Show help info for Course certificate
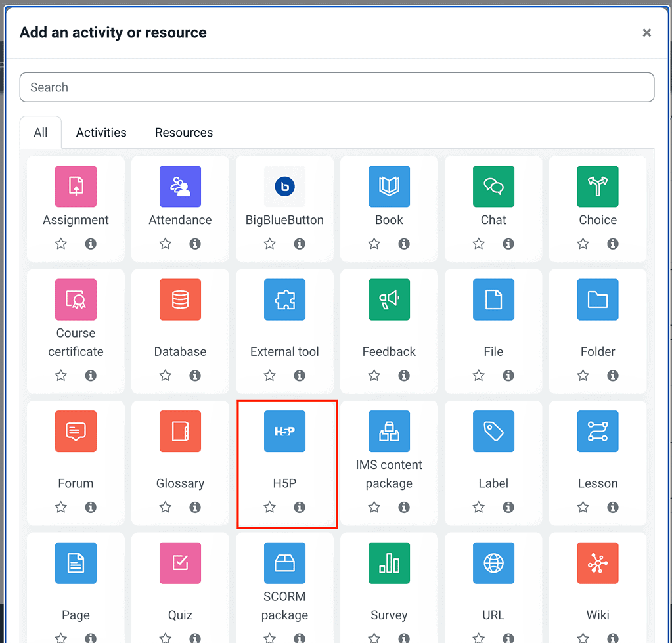672x643 pixels. [x=91, y=376]
